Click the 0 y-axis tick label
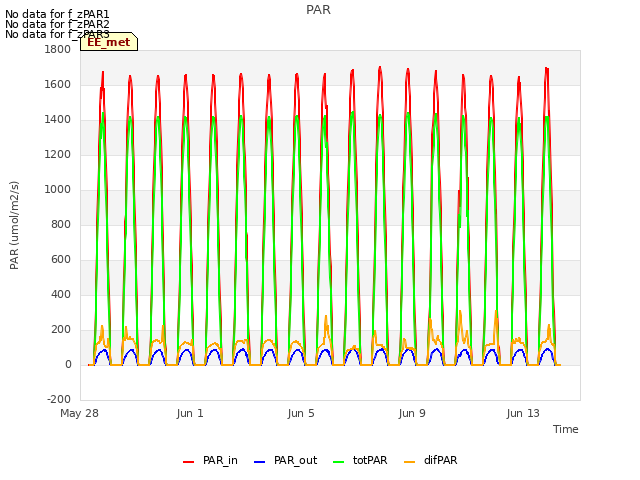This screenshot has width=640, height=480. pyautogui.click(x=68, y=365)
